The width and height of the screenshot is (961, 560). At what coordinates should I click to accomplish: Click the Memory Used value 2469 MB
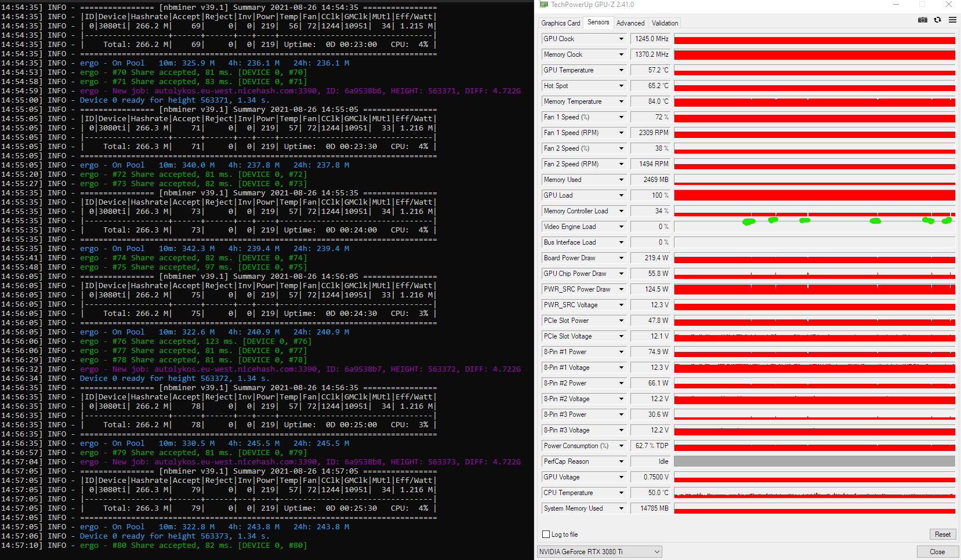click(651, 180)
